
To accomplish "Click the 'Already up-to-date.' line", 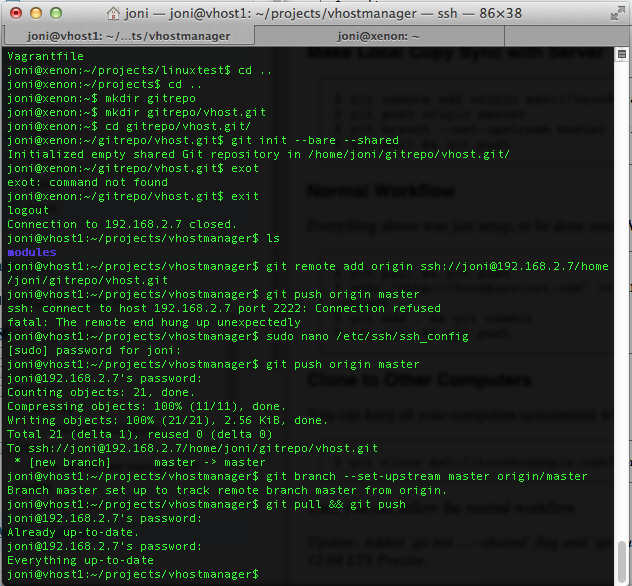I will 73,532.
